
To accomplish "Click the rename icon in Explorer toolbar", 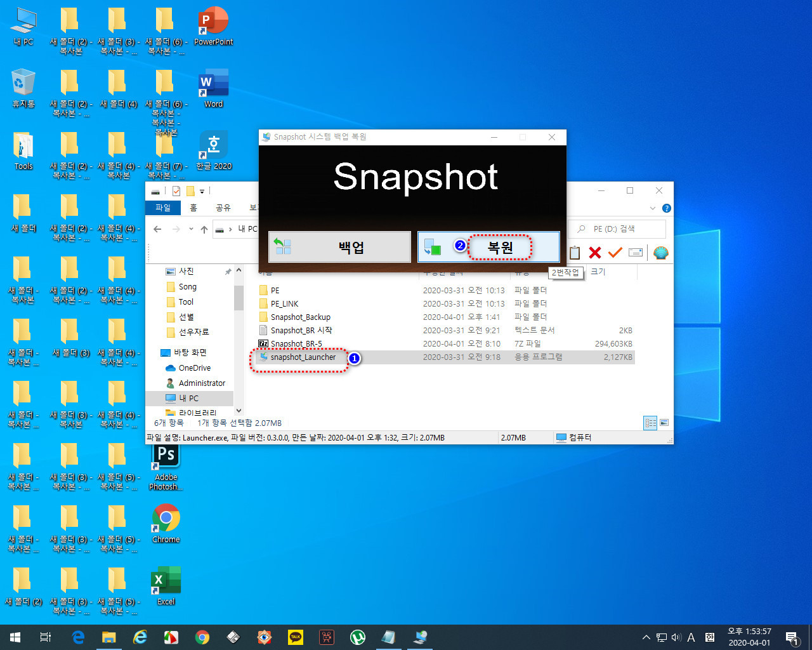I will pos(636,253).
